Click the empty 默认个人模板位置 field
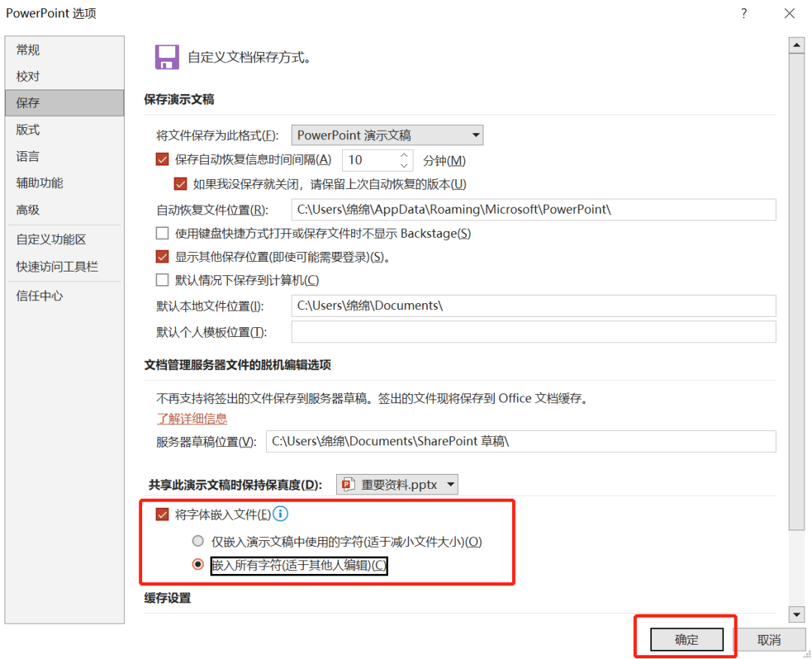The height and width of the screenshot is (659, 812). tap(533, 332)
